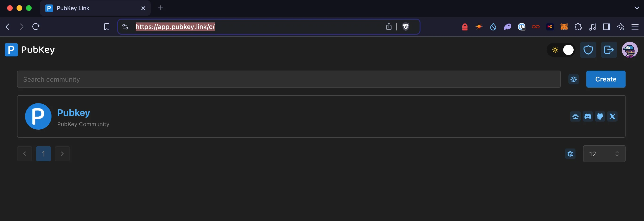
Task: Go to pagination page 1
Action: click(43, 154)
